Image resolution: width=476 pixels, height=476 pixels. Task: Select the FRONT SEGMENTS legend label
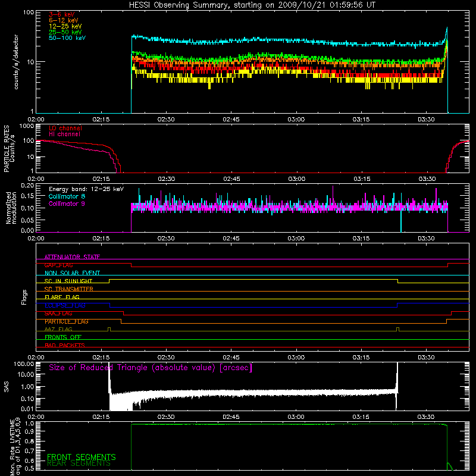[82, 457]
